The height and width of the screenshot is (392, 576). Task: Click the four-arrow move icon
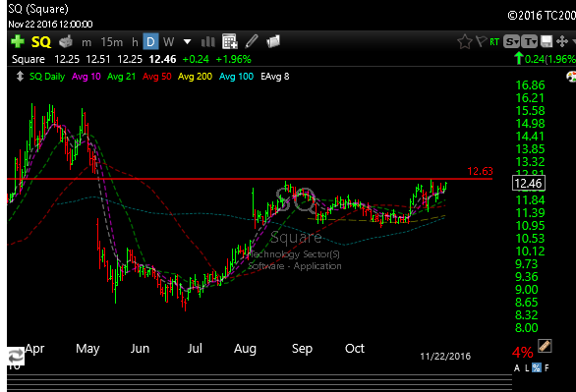point(561,41)
